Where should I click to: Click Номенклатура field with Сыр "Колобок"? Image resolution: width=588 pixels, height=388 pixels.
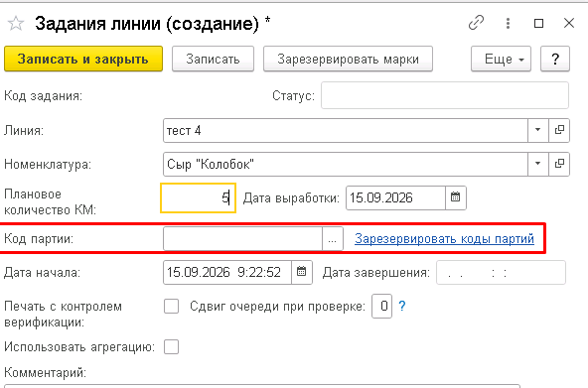pyautogui.click(x=346, y=164)
